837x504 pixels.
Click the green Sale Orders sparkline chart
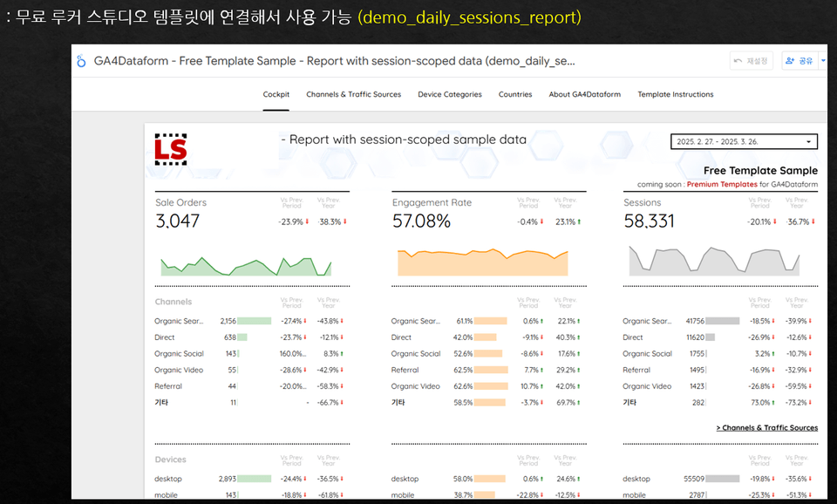click(246, 266)
